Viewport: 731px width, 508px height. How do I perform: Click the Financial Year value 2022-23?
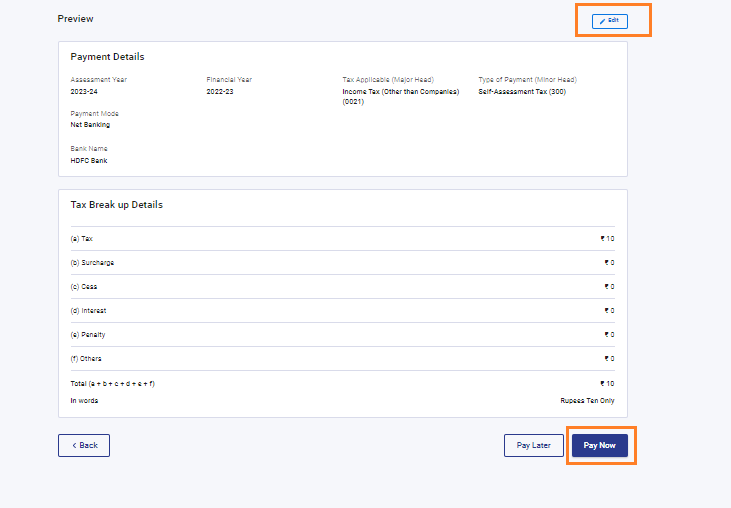[x=220, y=91]
